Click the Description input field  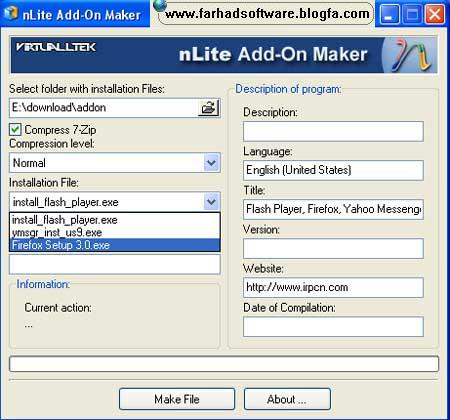coord(333,131)
